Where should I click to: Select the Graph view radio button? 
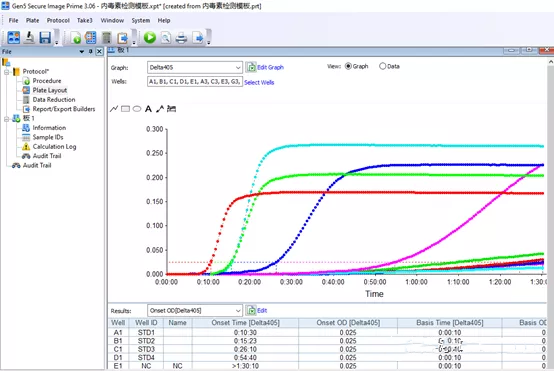(348, 66)
